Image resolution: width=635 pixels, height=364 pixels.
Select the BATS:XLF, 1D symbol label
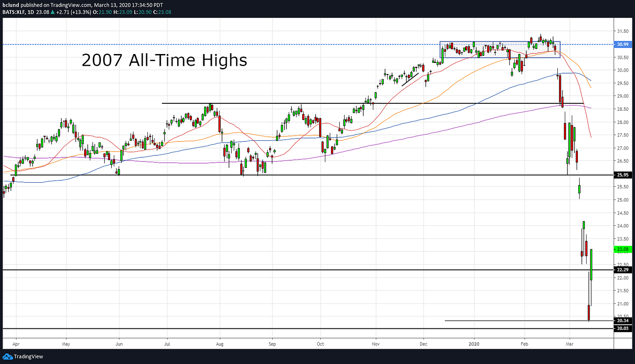coord(18,12)
